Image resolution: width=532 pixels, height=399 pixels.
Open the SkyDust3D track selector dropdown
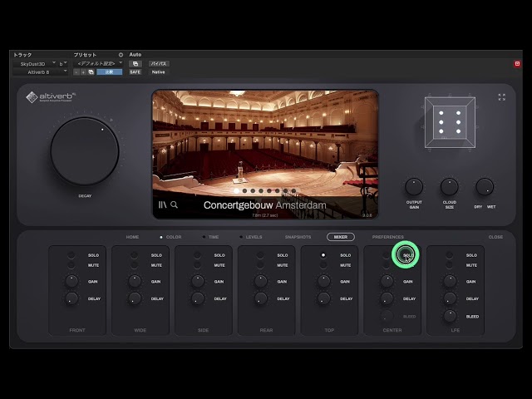click(35, 64)
